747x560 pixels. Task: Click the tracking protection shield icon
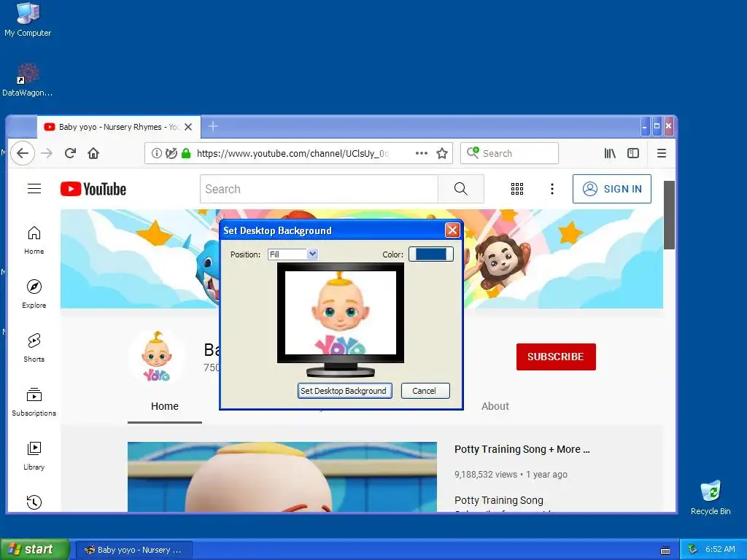tap(171, 153)
